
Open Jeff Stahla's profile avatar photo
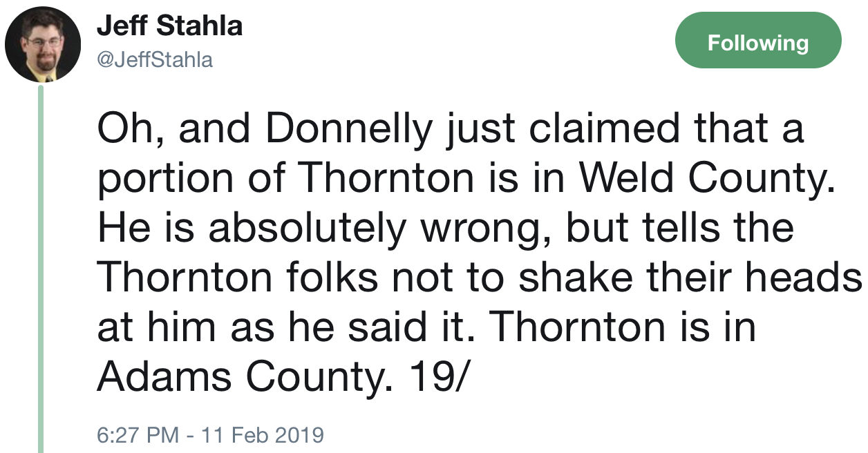(43, 44)
